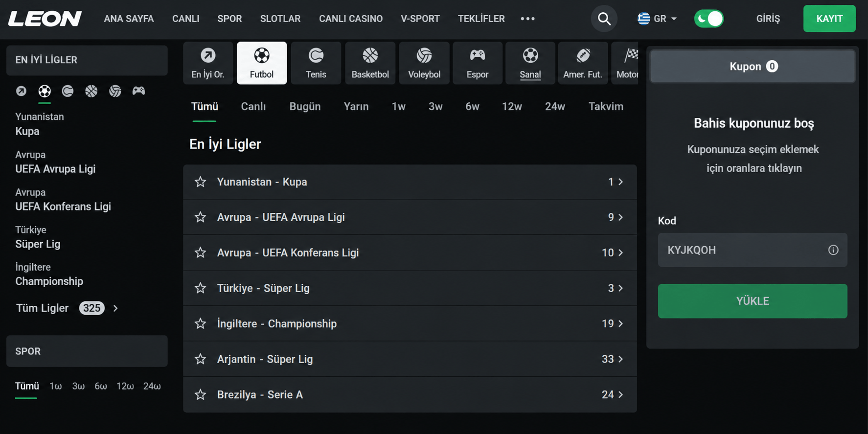Toggle the dark/light theme switch
Screen dimensions: 868x434
pyautogui.click(x=708, y=19)
